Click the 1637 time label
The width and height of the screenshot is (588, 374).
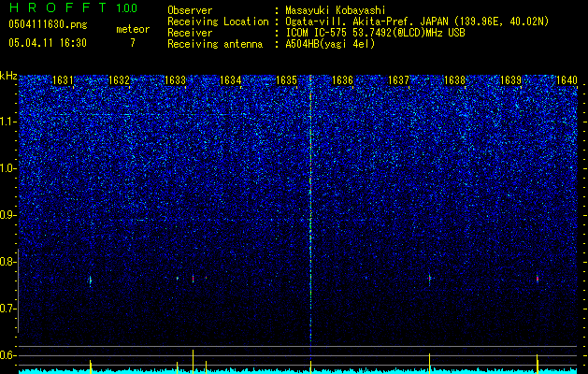tap(398, 80)
